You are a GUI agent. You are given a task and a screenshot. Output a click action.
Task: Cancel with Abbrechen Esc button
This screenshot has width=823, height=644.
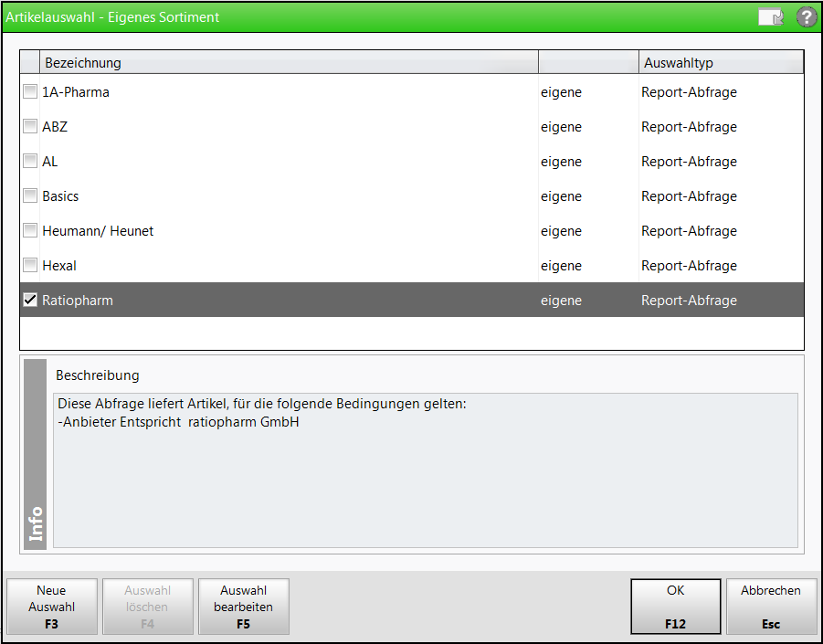tap(771, 607)
